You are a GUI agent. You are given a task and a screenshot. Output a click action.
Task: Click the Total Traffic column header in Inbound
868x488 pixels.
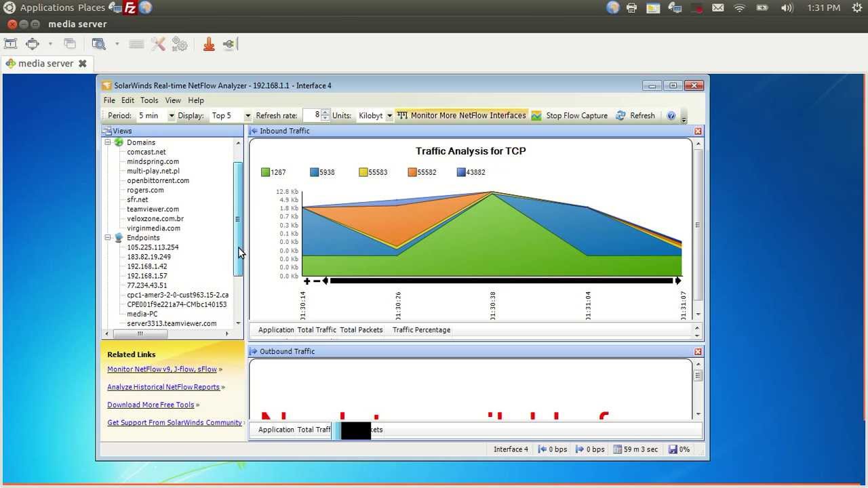pyautogui.click(x=317, y=330)
